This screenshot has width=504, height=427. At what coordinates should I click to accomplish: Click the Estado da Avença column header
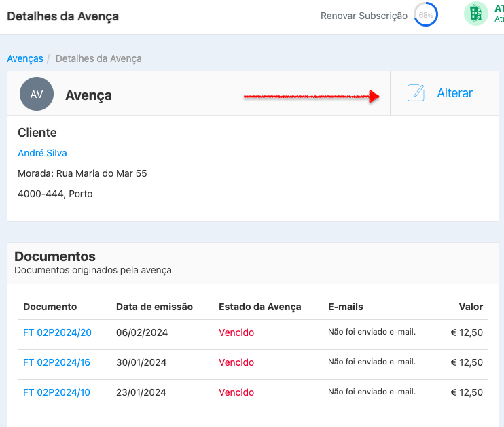point(259,307)
